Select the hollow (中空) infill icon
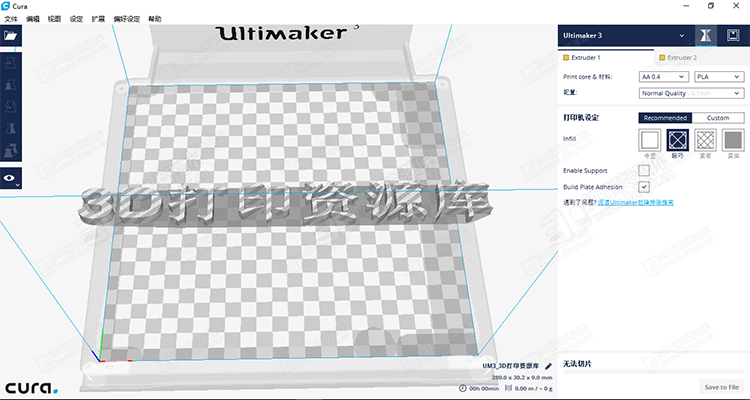 click(650, 141)
